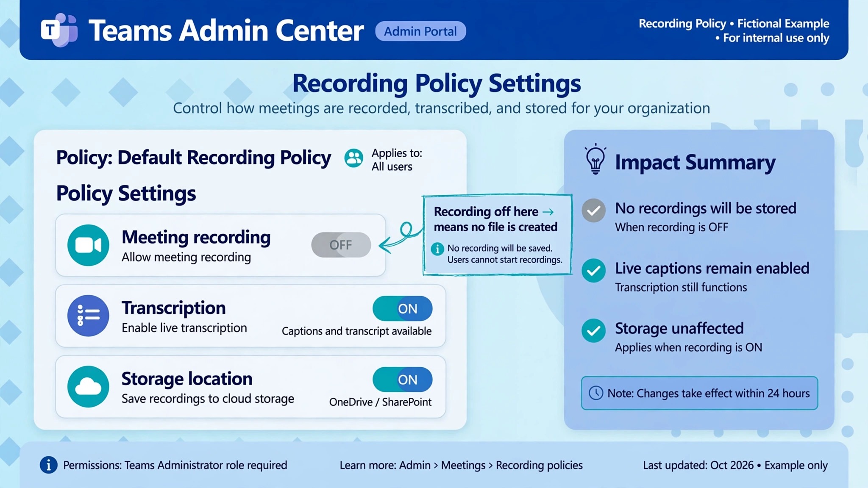Screen dimensions: 868x488
Task: Turn on the Meeting recording toggle
Action: tap(341, 245)
